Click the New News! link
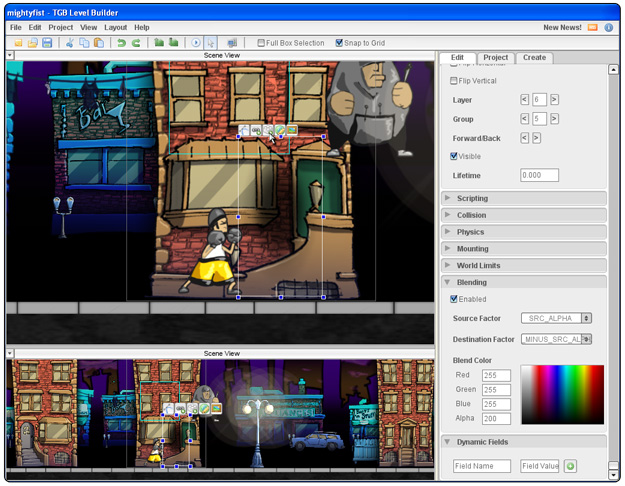625x486 pixels. point(562,28)
